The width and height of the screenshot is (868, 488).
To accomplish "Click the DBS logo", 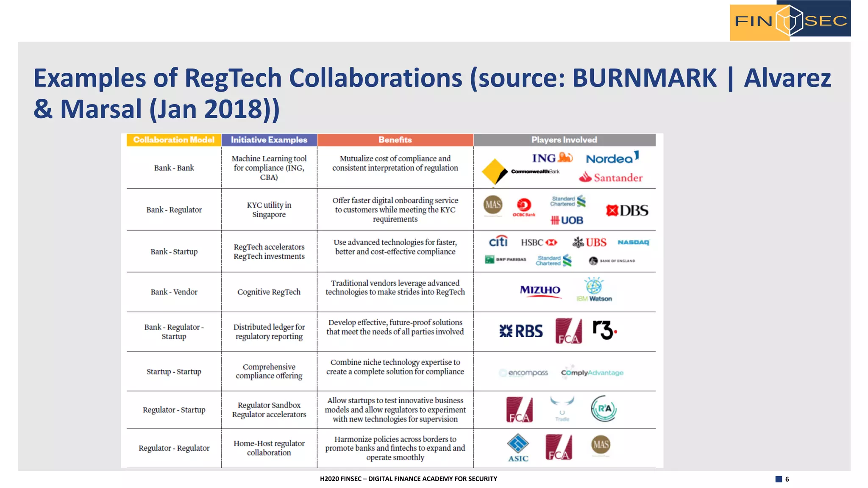I will [x=627, y=210].
